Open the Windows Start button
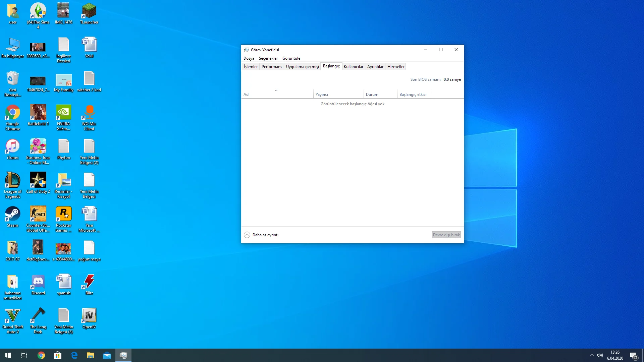The width and height of the screenshot is (644, 362). click(x=8, y=355)
